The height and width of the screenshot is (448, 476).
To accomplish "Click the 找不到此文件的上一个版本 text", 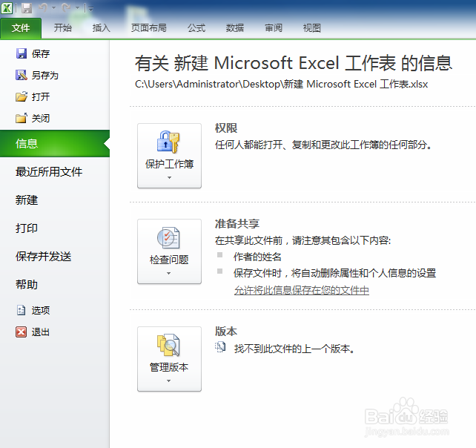I will tap(294, 349).
